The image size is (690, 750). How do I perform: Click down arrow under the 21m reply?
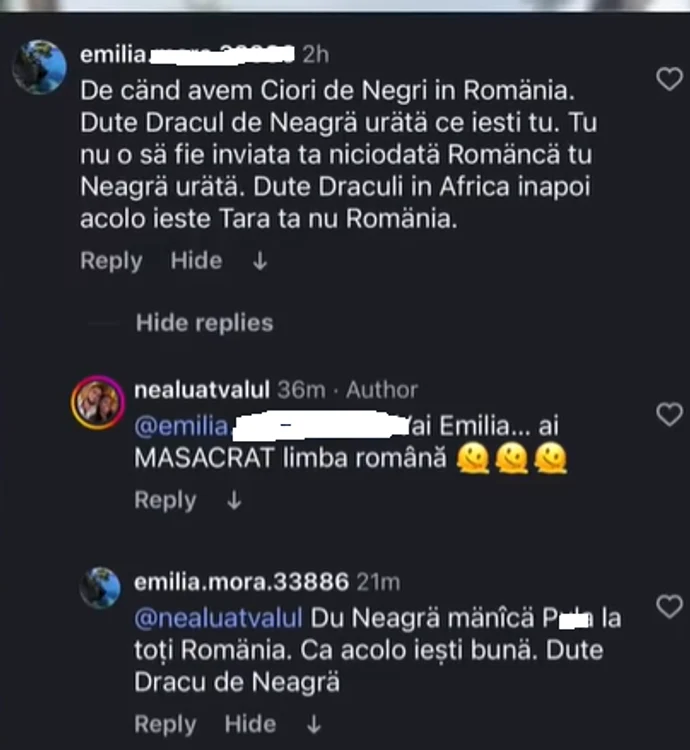click(x=314, y=723)
